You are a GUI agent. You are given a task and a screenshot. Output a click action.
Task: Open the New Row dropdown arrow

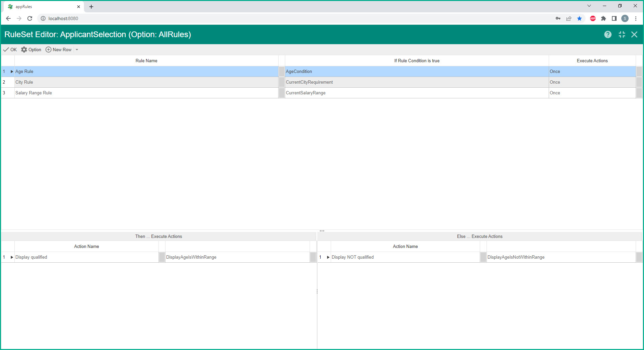pyautogui.click(x=77, y=50)
